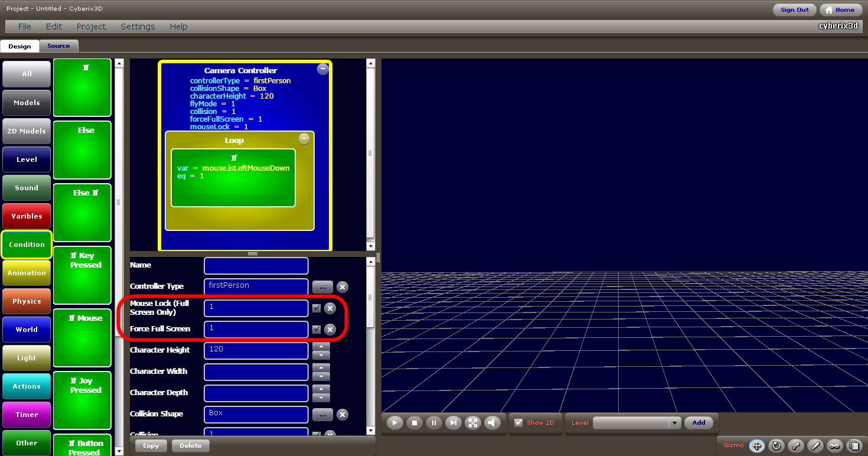Pick the If Key Pressed block
868x456 pixels.
click(x=83, y=275)
